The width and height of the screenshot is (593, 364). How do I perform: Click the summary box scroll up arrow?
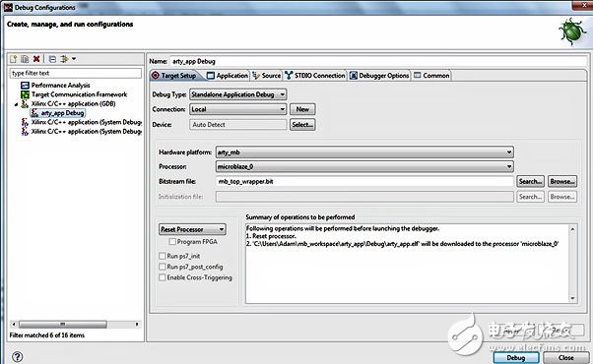572,229
